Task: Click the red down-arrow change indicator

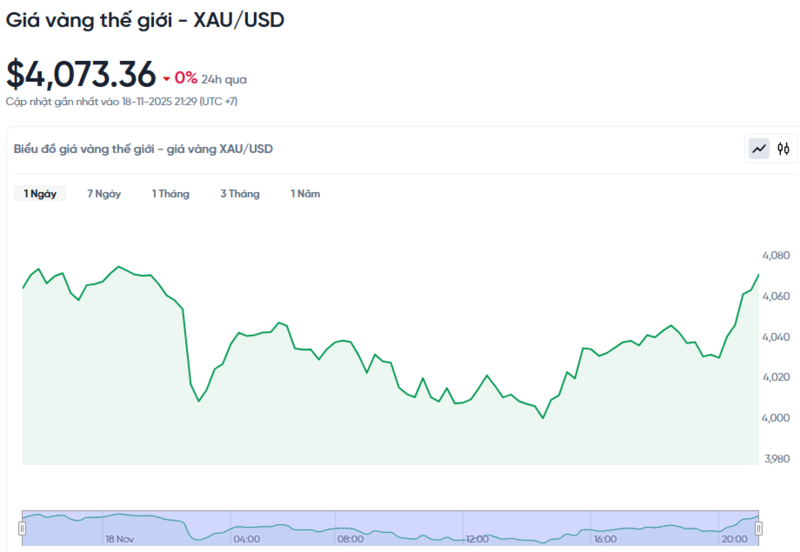Action: (x=166, y=78)
